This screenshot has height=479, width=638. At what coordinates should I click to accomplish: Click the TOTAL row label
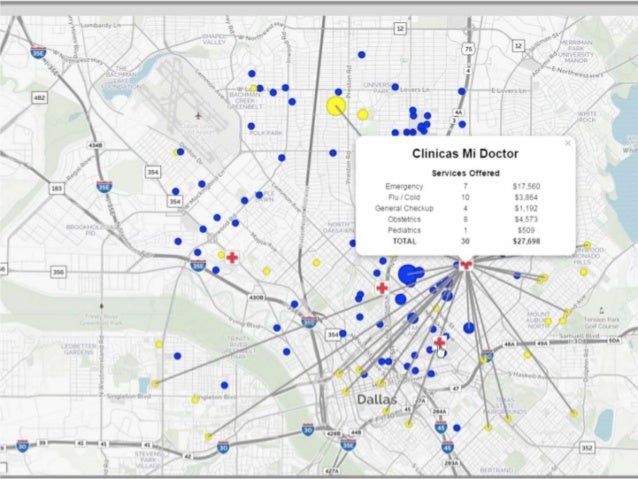404,241
